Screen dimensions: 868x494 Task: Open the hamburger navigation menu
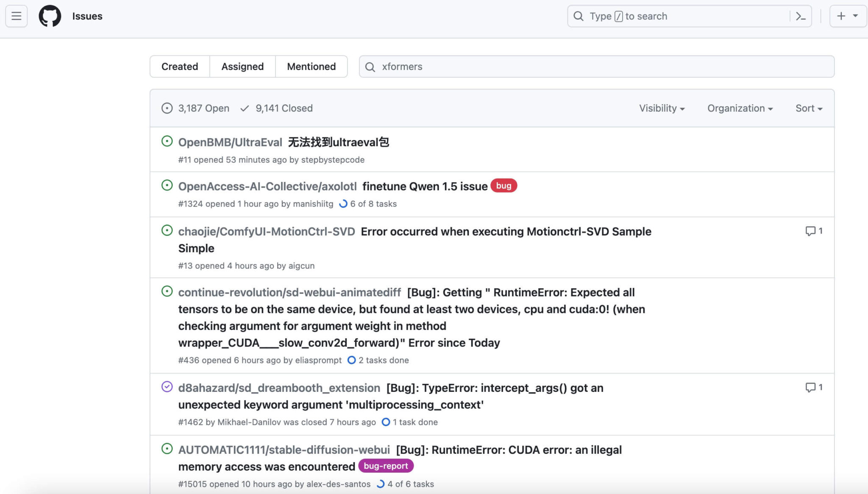pos(16,16)
